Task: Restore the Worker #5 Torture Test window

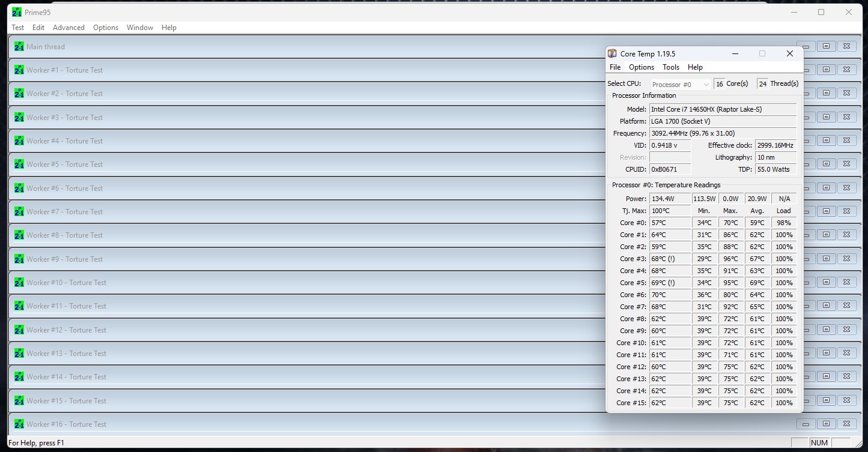Action: coord(826,164)
